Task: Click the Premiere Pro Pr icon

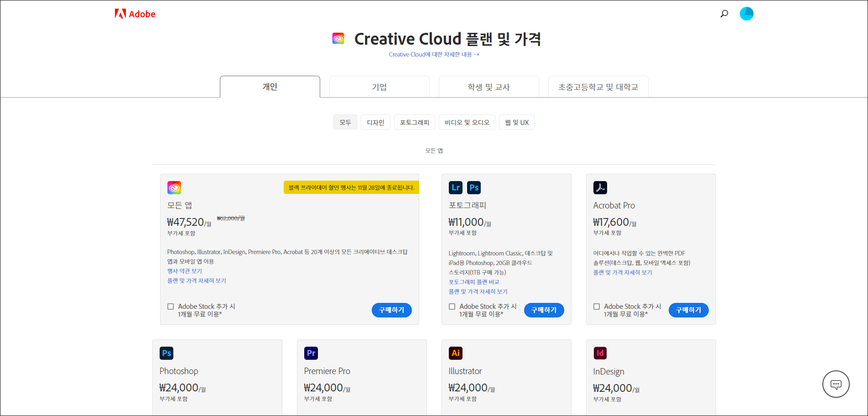Action: pyautogui.click(x=311, y=353)
